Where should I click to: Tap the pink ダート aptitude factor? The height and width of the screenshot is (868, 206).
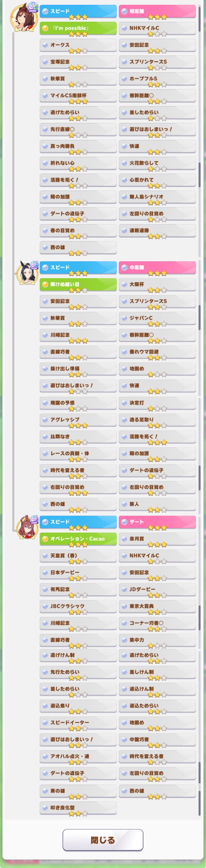click(x=157, y=522)
